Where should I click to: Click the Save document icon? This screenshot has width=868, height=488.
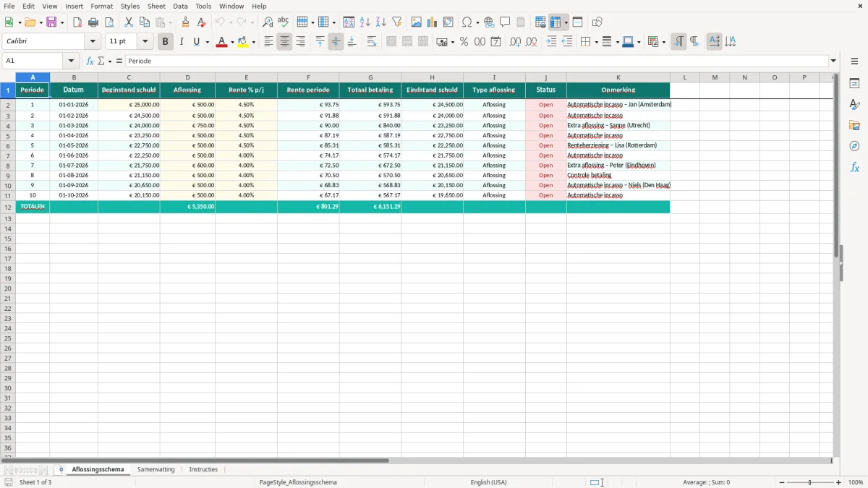[x=51, y=22]
